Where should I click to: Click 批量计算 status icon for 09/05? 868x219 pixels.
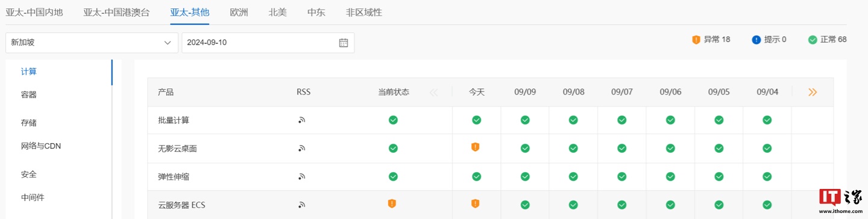coord(719,120)
